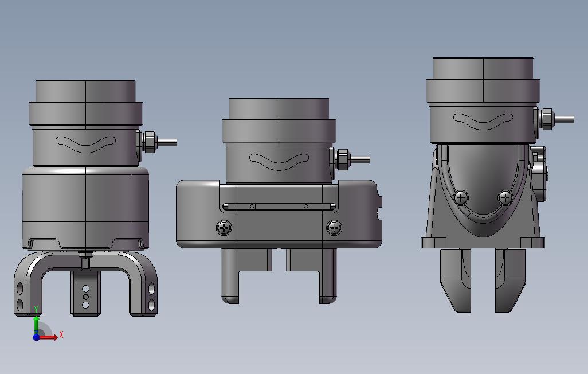Select the top cylinder cap of right gripper
Viewport: 588px width, 374px height.
483,68
